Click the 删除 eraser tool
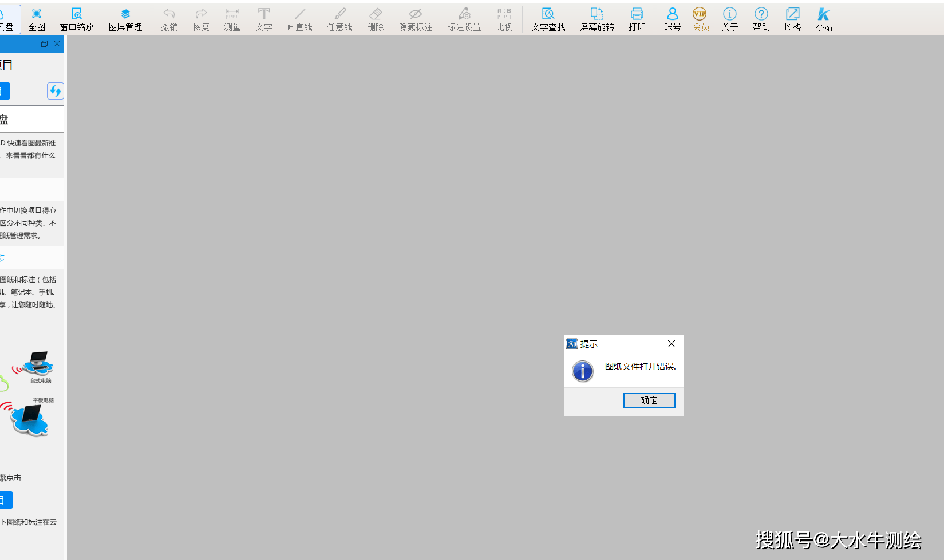 click(376, 19)
